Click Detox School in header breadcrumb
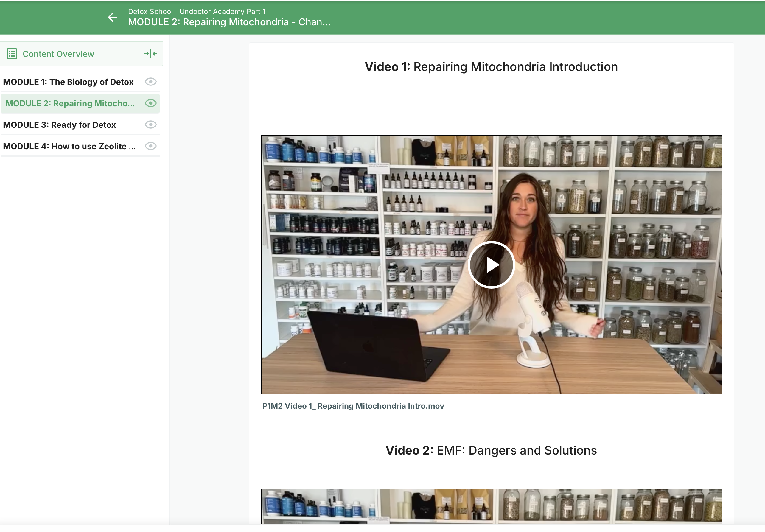Viewport: 765px width, 532px height. coord(150,11)
